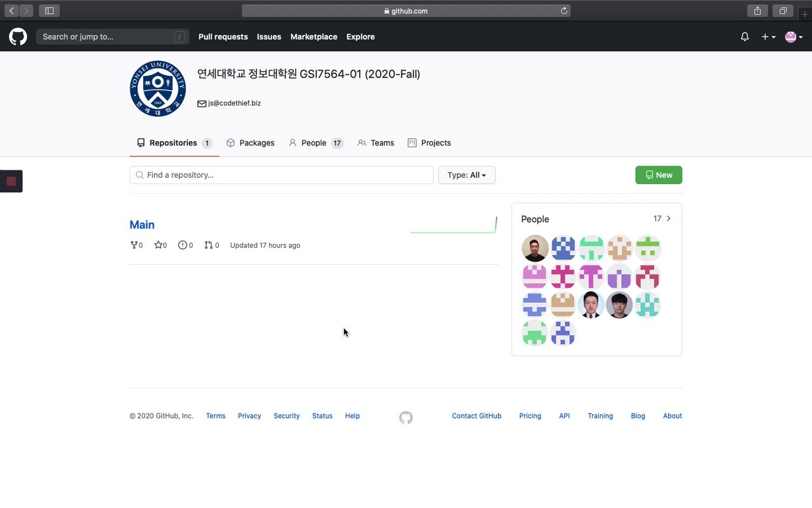
Task: Open the About footer link
Action: [x=672, y=416]
